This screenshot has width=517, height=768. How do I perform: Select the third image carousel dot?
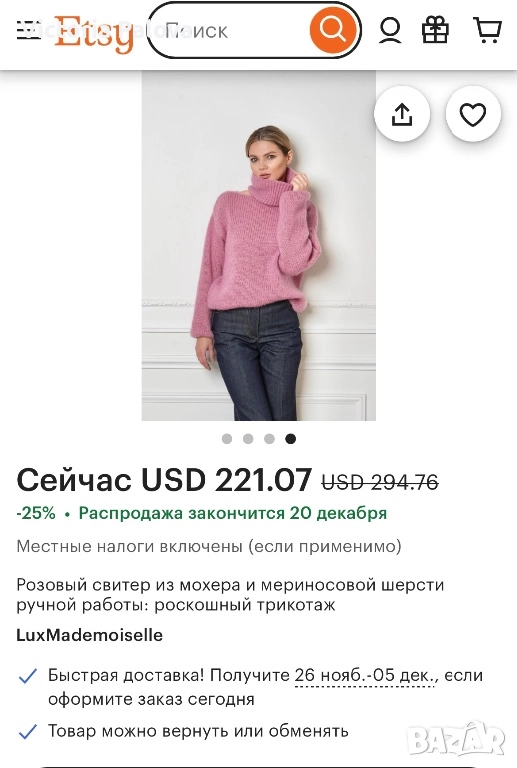click(x=269, y=438)
